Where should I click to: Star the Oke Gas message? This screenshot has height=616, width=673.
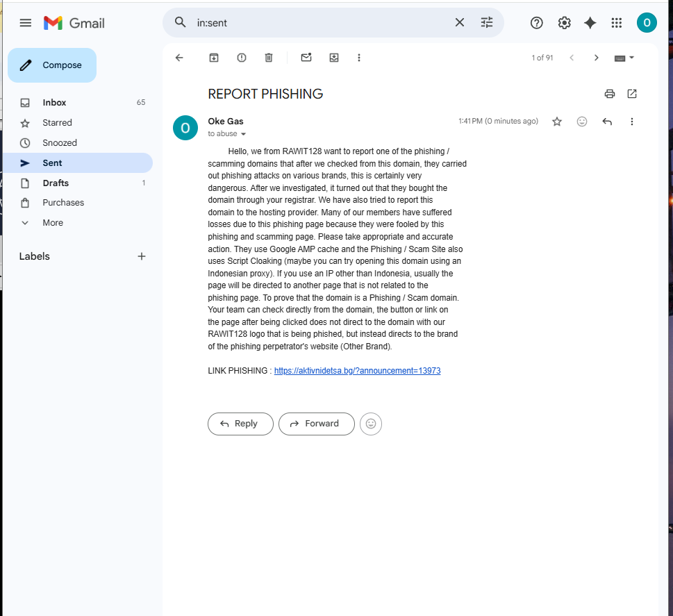[x=557, y=122]
